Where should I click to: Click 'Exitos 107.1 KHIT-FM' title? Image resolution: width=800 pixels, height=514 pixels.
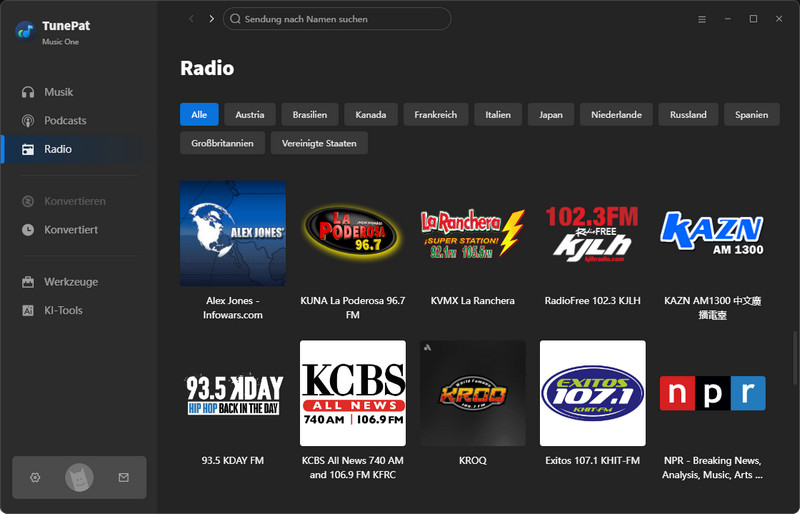(x=592, y=460)
